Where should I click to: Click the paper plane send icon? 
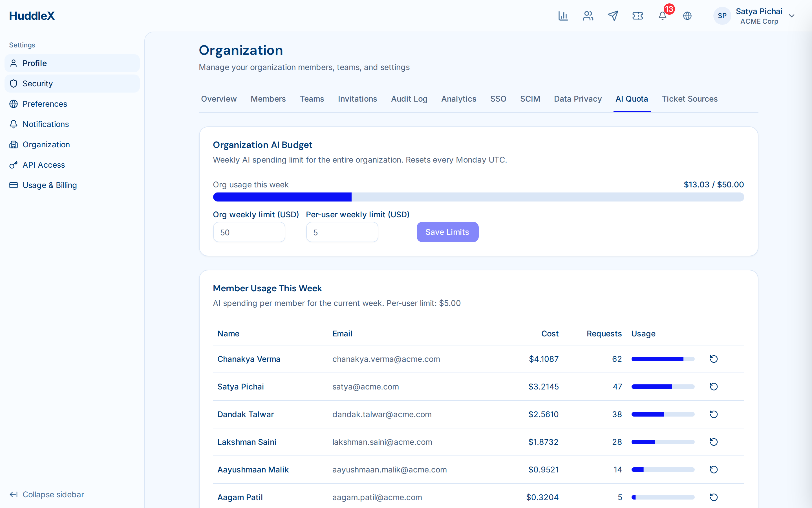click(613, 16)
